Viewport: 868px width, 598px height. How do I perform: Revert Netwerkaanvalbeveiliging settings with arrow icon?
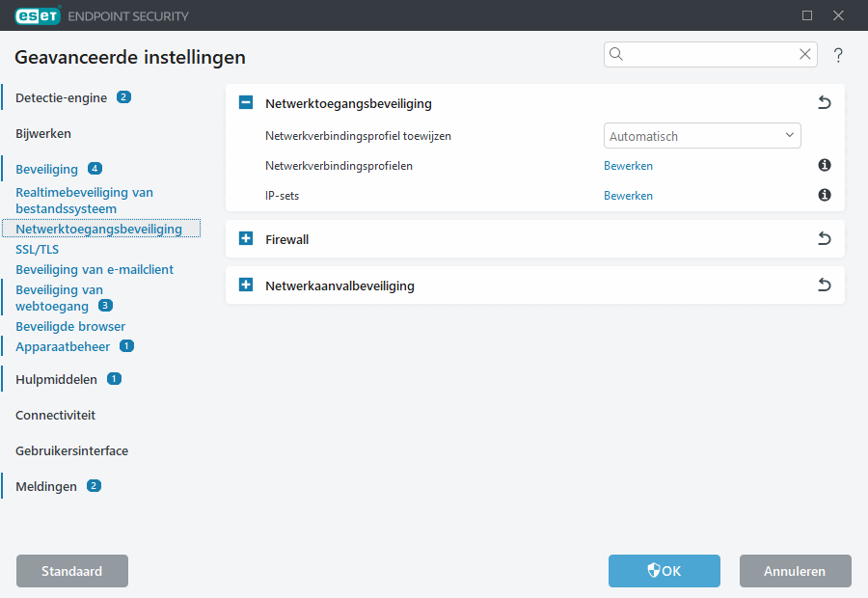[x=824, y=285]
